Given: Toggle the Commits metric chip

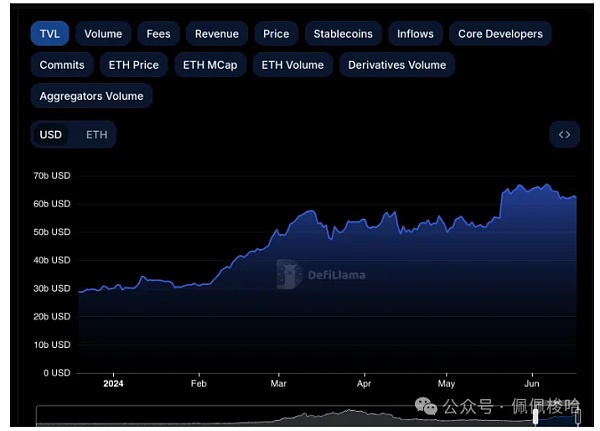Looking at the screenshot, I should pyautogui.click(x=62, y=65).
